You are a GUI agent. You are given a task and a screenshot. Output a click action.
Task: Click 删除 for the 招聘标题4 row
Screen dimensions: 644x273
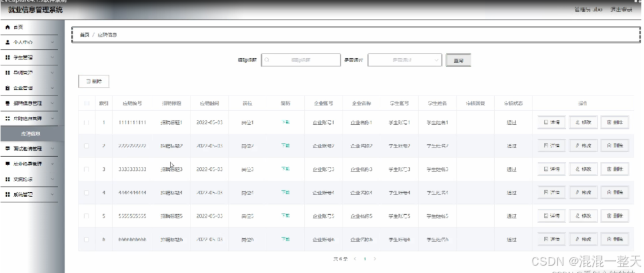(x=615, y=192)
